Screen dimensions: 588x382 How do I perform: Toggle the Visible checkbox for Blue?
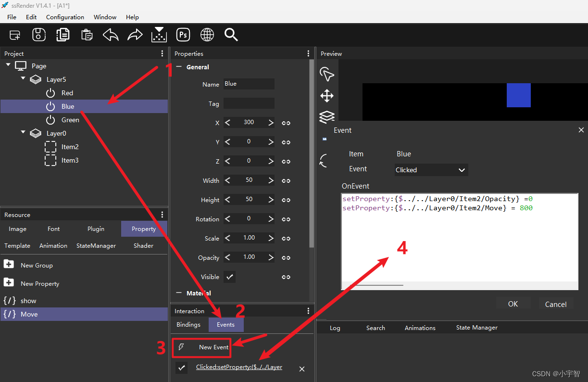point(229,277)
